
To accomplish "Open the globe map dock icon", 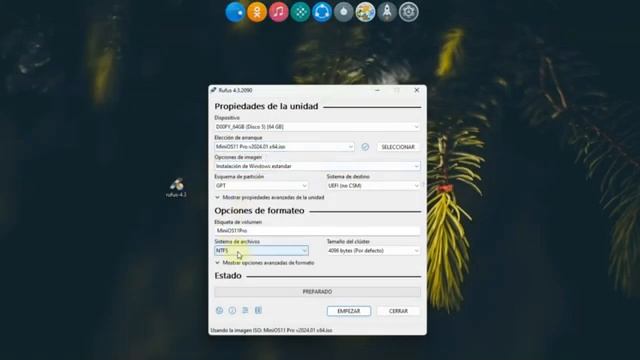I will [x=365, y=12].
